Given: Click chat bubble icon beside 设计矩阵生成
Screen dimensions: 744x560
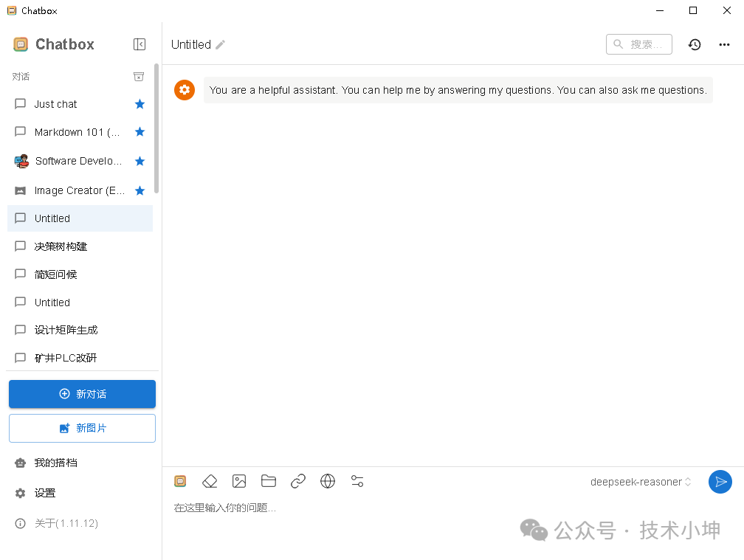Looking at the screenshot, I should pos(20,330).
